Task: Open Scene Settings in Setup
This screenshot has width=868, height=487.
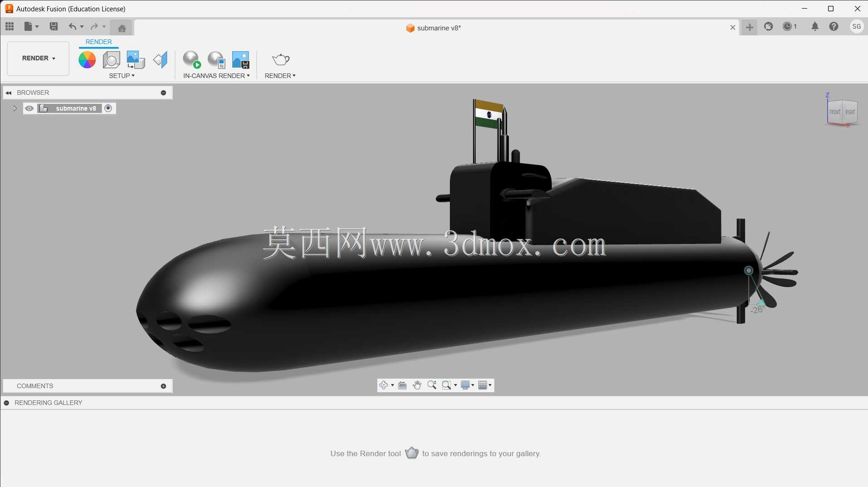Action: click(x=112, y=59)
